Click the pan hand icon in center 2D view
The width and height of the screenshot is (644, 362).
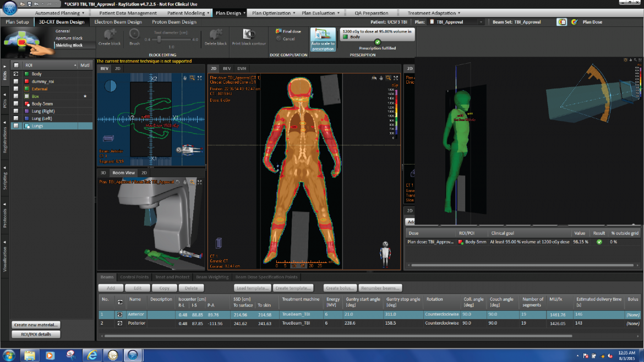[x=381, y=78]
